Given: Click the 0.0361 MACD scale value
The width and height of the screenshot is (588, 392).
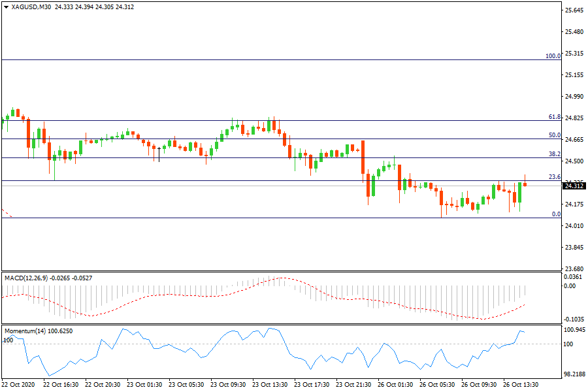Looking at the screenshot, I should pyautogui.click(x=574, y=278).
